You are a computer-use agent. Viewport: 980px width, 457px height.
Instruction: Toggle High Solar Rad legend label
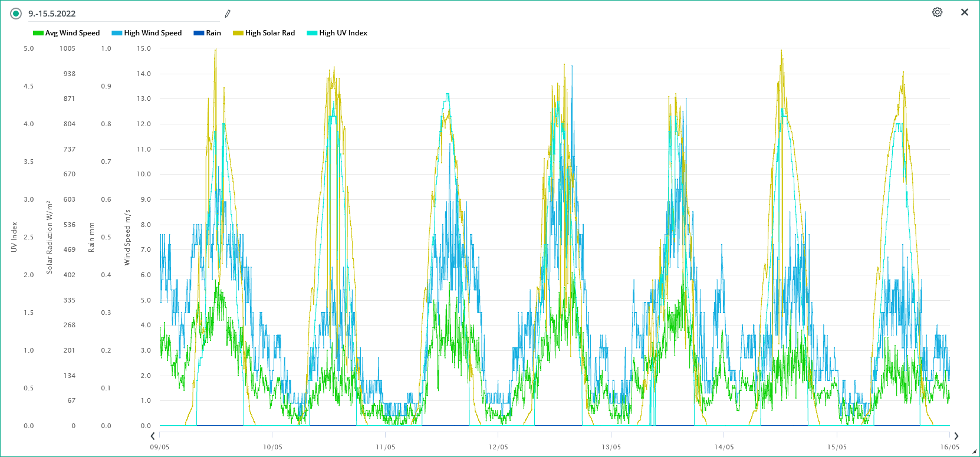tap(270, 33)
